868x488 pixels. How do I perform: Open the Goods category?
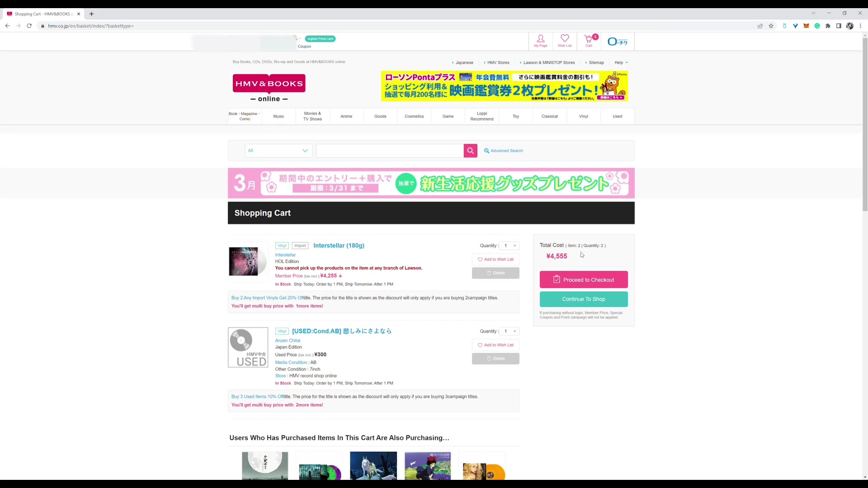(x=380, y=117)
